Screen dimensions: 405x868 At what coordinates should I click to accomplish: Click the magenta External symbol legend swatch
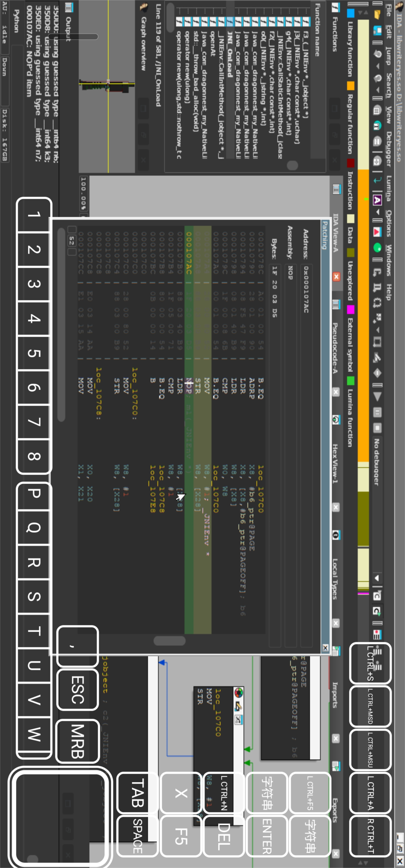[x=351, y=309]
